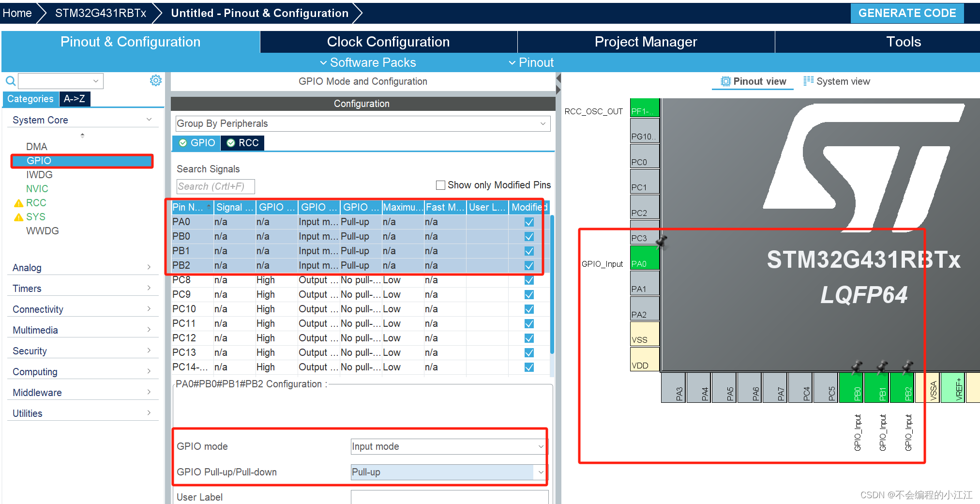
Task: Open the gear settings icon in categories panel
Action: (x=155, y=80)
